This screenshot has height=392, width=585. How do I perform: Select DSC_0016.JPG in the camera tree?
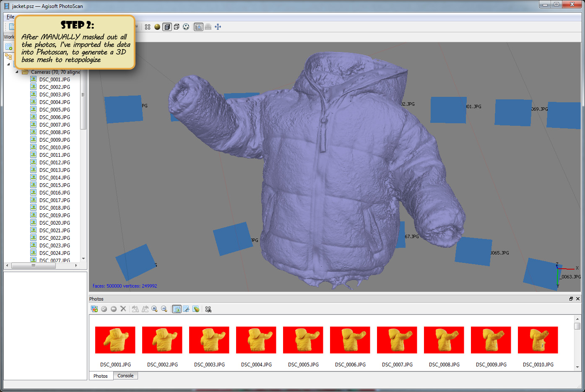pos(55,192)
